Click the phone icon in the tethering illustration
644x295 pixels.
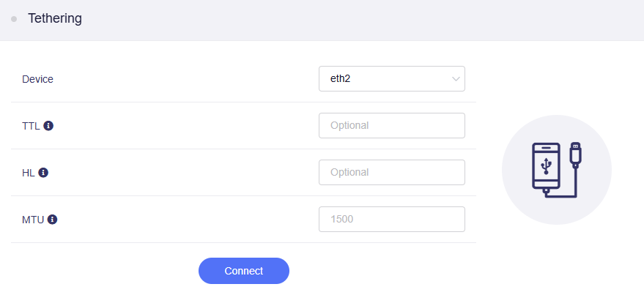pos(547,170)
